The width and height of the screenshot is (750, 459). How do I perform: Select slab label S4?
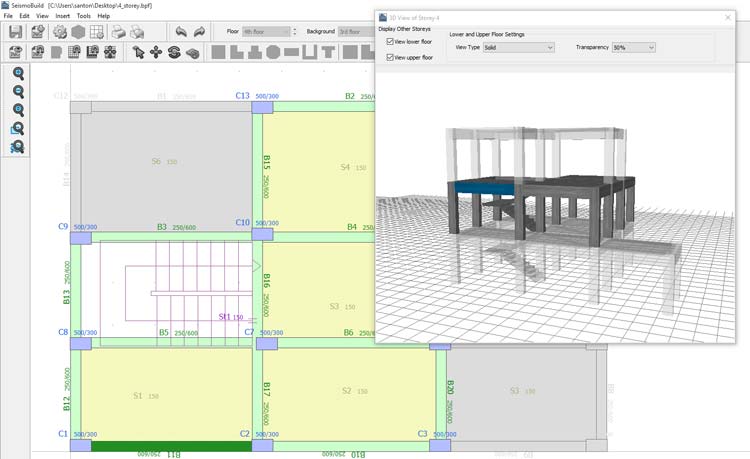tap(345, 167)
